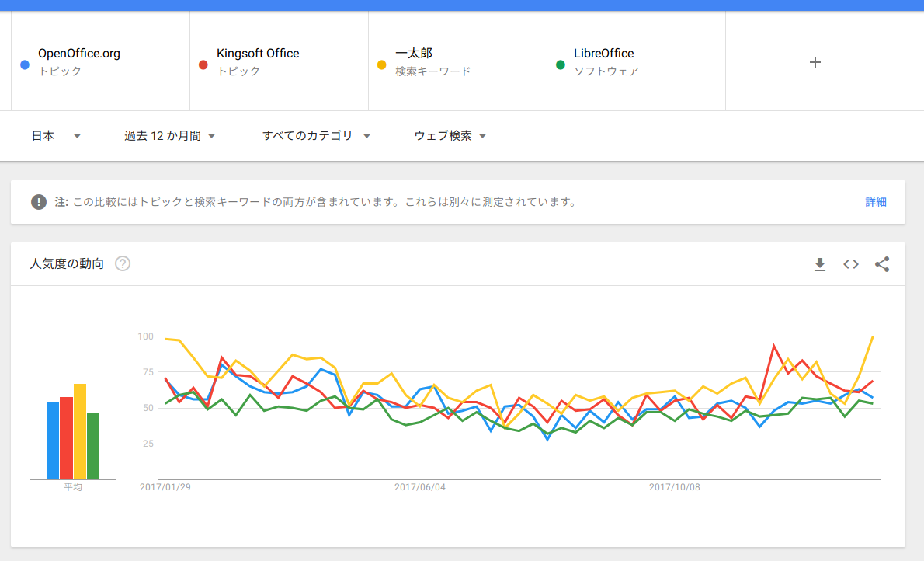The height and width of the screenshot is (561, 924).
Task: Edit the LibreOffice search term
Action: tap(637, 61)
